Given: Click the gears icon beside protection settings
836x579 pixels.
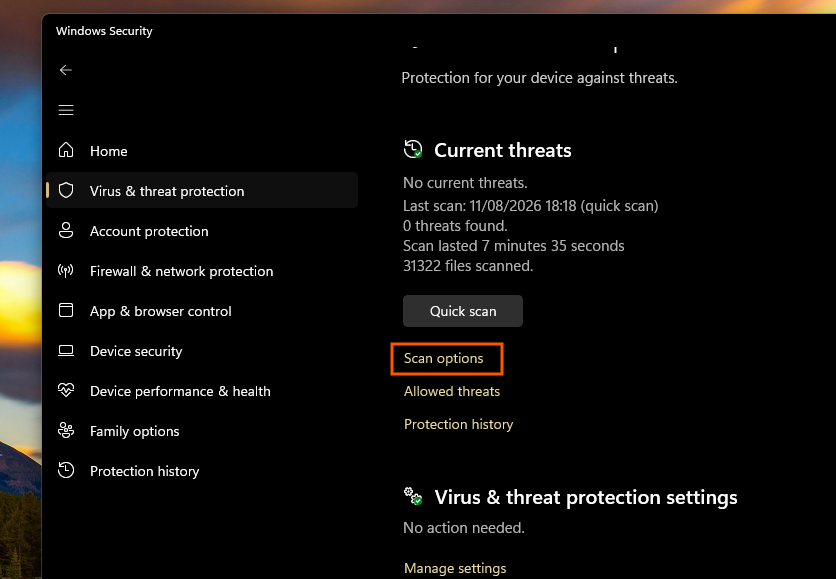Looking at the screenshot, I should 413,496.
